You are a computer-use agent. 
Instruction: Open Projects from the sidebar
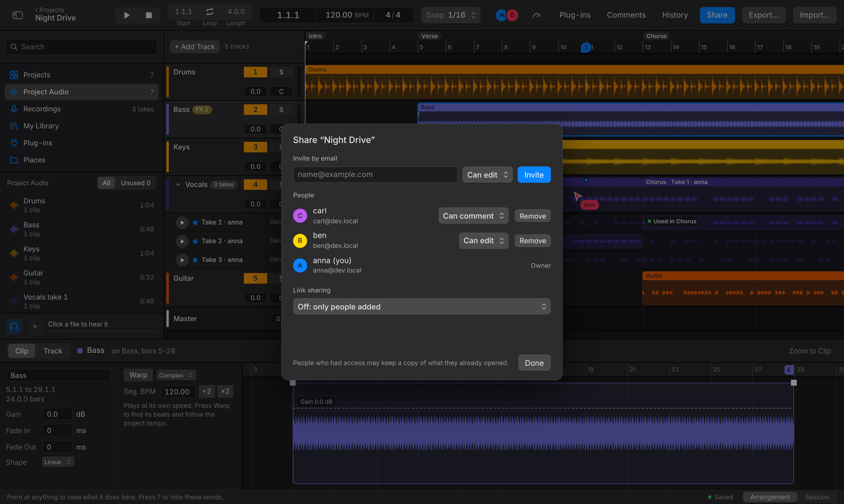point(81,75)
